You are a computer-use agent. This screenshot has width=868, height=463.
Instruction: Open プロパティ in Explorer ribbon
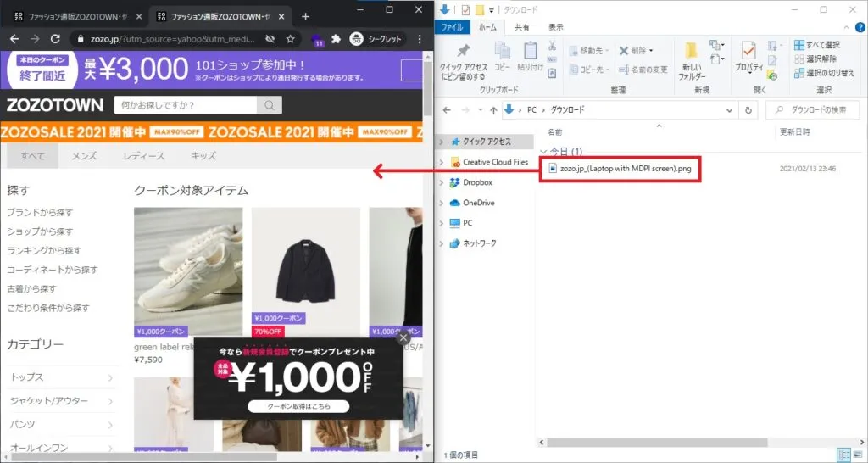click(x=749, y=57)
